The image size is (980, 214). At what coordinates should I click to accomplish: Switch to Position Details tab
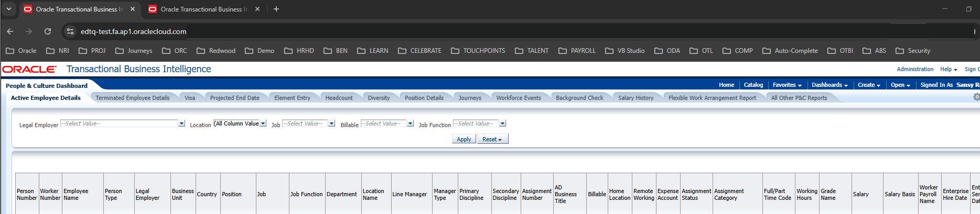coord(424,98)
